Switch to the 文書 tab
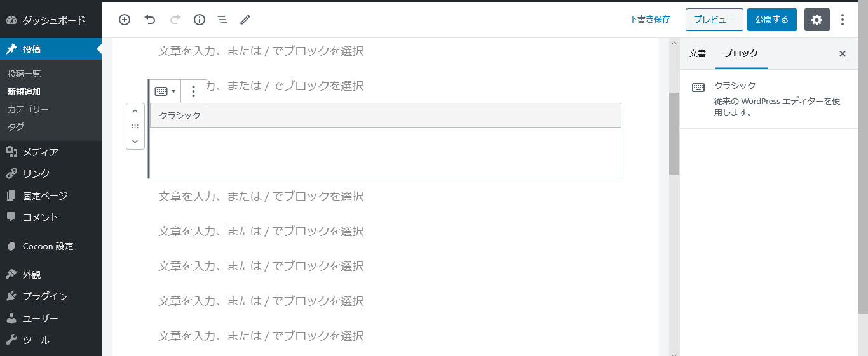Viewport: 868px width, 356px height. point(698,54)
